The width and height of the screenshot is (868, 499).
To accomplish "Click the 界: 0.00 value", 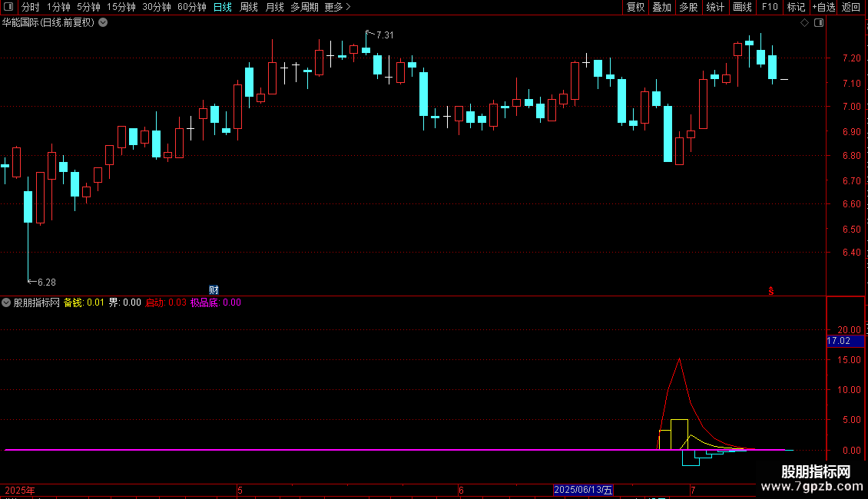I will [x=124, y=302].
